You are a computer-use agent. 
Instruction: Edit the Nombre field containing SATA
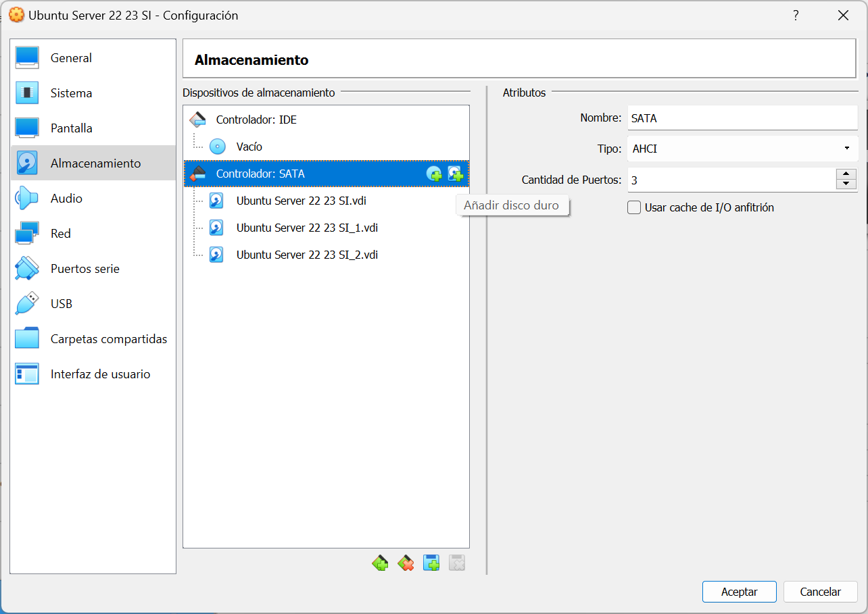pyautogui.click(x=742, y=118)
